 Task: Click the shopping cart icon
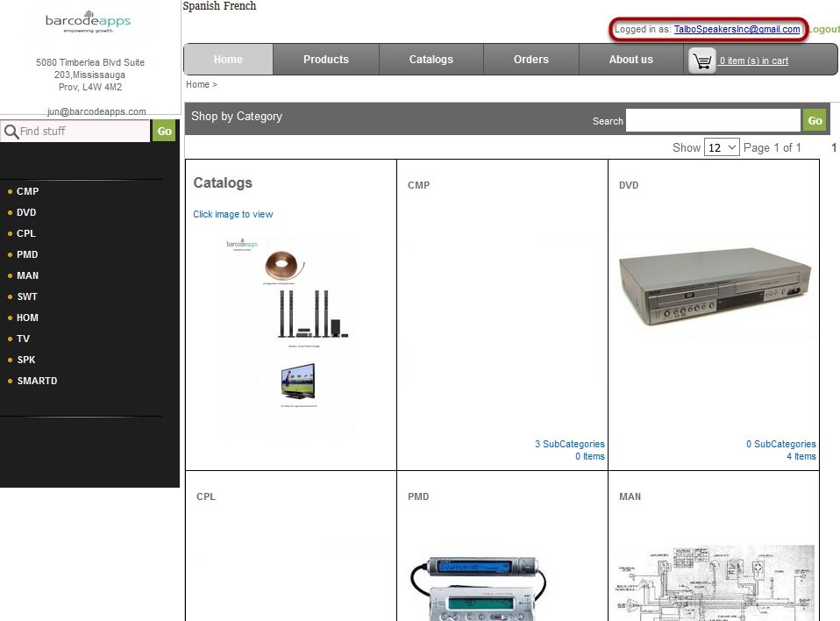click(701, 61)
